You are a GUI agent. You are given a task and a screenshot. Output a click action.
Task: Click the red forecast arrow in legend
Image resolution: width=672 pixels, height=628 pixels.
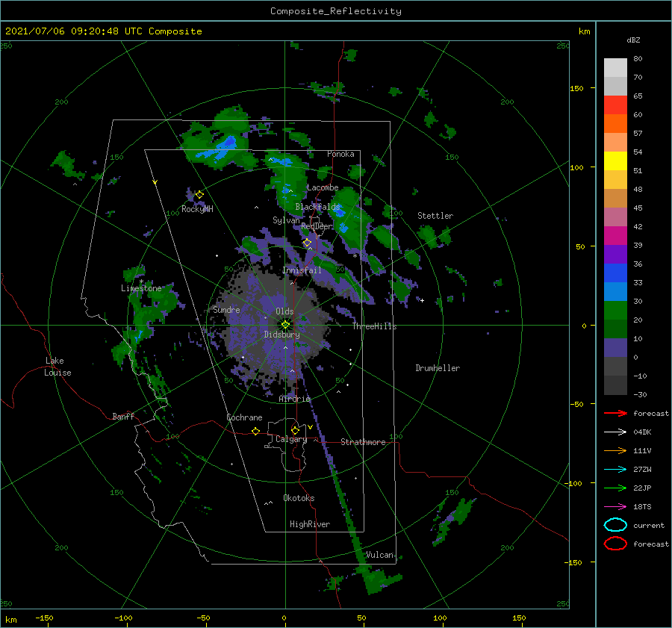point(615,413)
